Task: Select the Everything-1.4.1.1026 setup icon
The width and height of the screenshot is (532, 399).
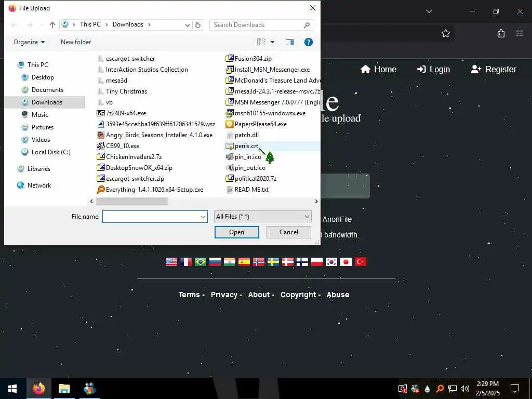Action: coord(101,190)
